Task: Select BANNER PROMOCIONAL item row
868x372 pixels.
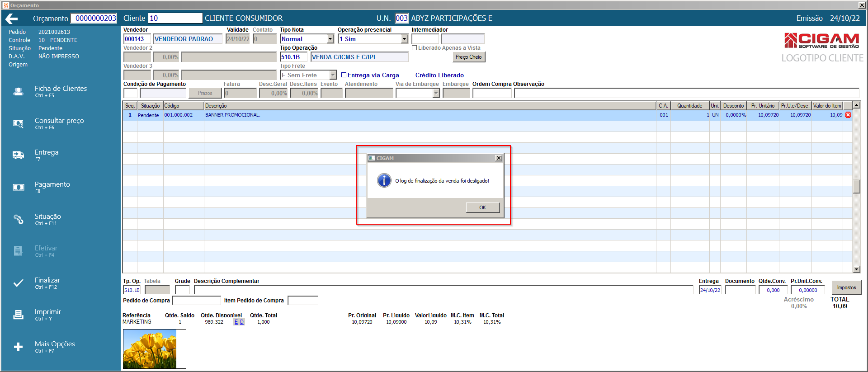Action: pyautogui.click(x=487, y=115)
